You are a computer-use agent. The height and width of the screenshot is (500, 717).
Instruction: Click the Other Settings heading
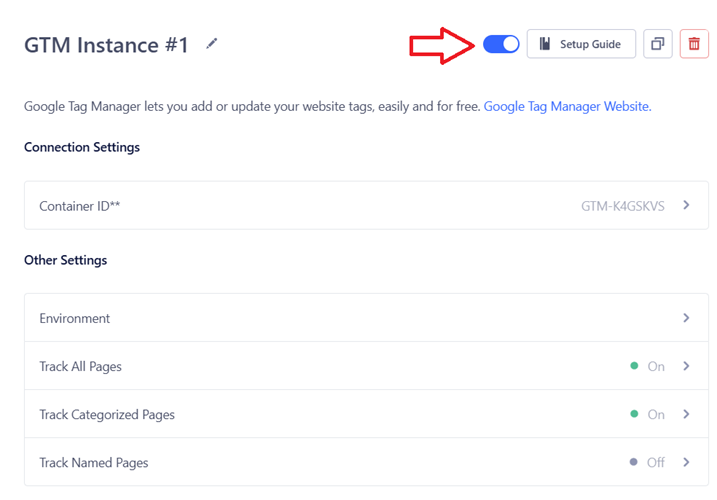click(x=65, y=260)
